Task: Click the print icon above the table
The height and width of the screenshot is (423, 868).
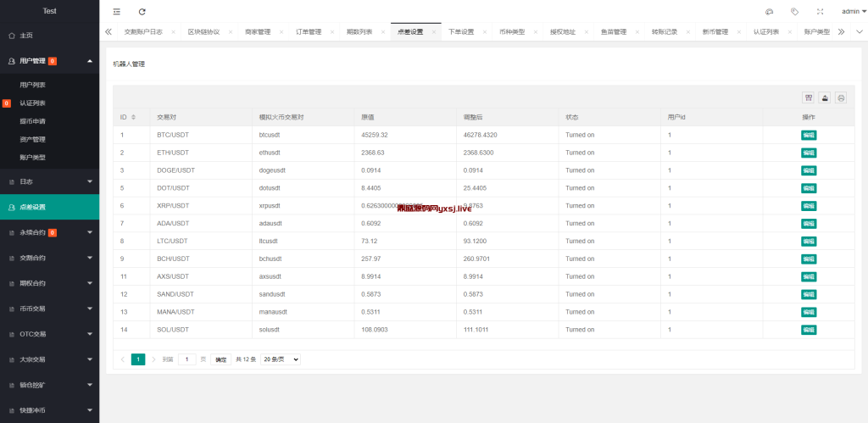Action: pyautogui.click(x=841, y=98)
